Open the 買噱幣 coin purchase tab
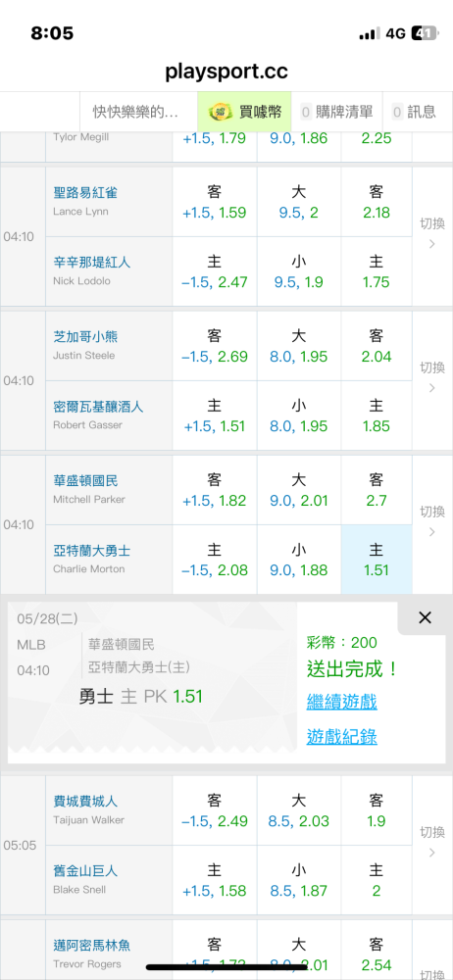This screenshot has height=980, width=453. (245, 112)
